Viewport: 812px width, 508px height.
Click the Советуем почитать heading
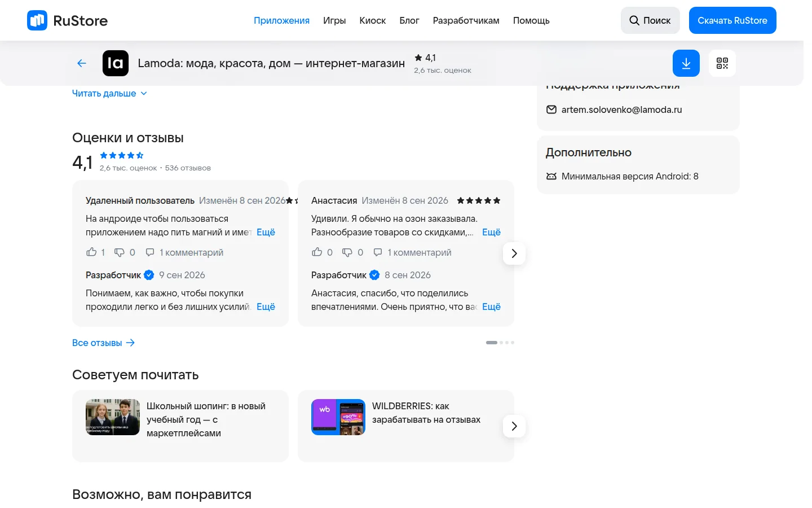135,375
